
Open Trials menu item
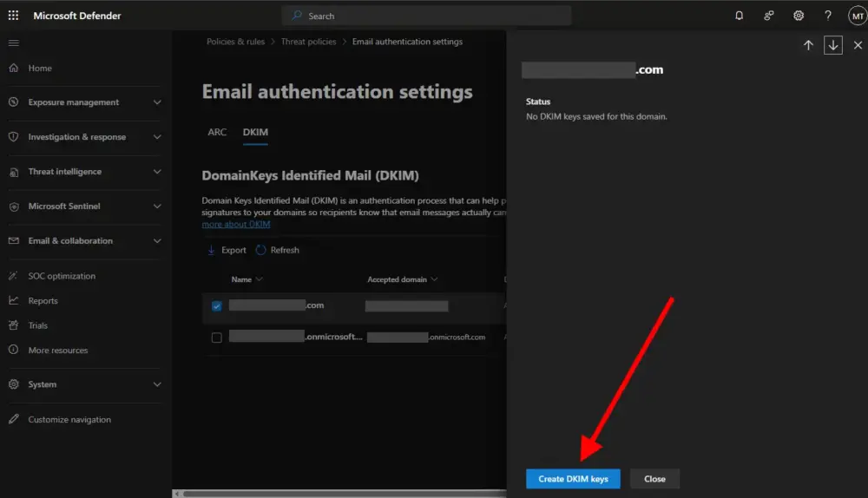[x=37, y=325]
